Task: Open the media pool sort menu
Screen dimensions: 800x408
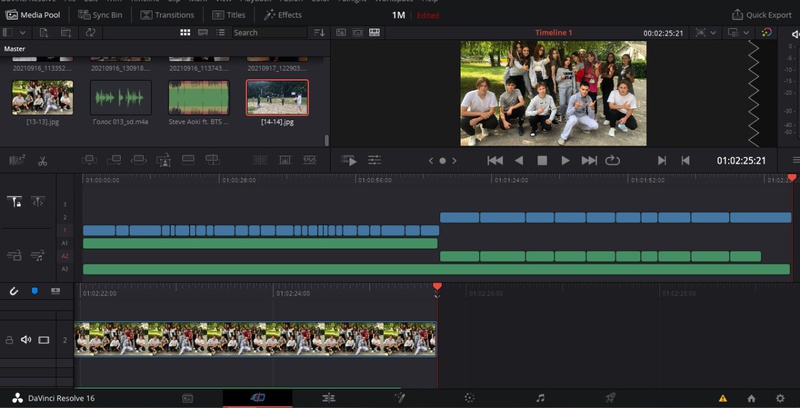Action: point(319,33)
